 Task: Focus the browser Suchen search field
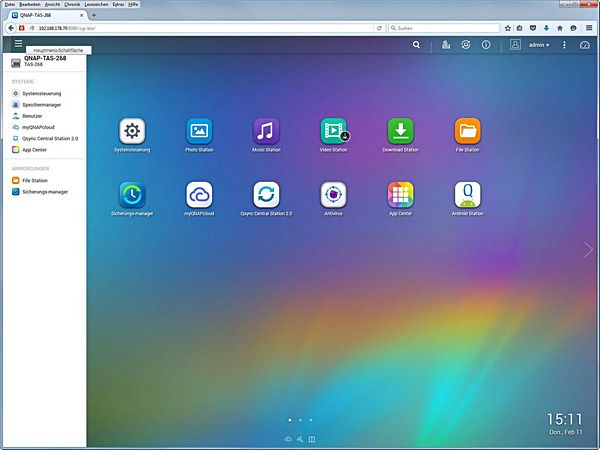(444, 28)
